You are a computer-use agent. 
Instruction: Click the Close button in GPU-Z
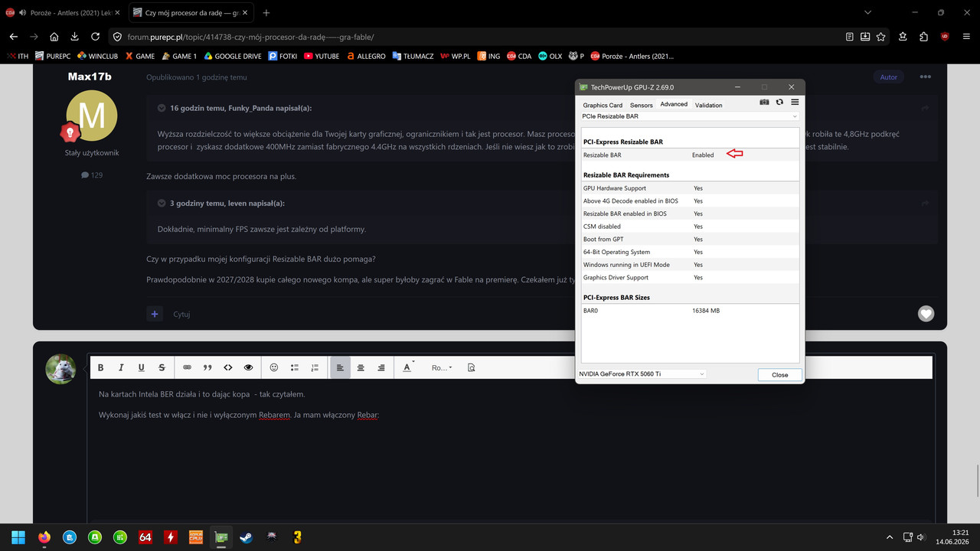(x=779, y=375)
